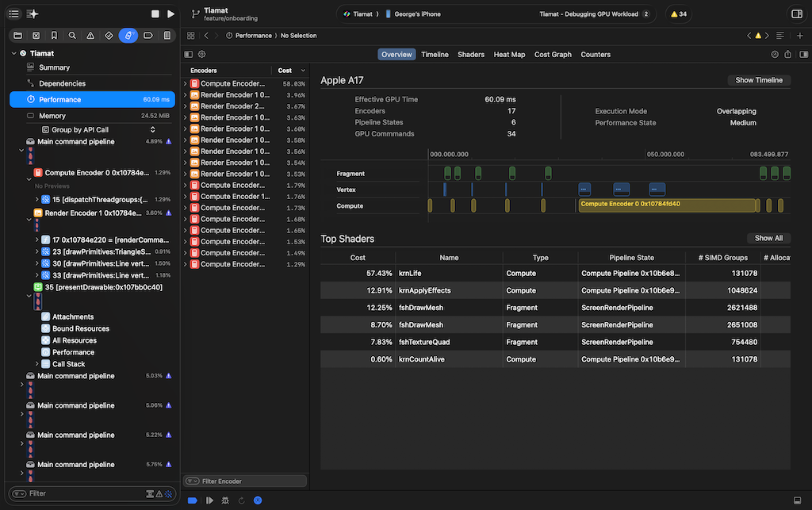
Task: Click the Show Timeline button
Action: click(x=759, y=80)
